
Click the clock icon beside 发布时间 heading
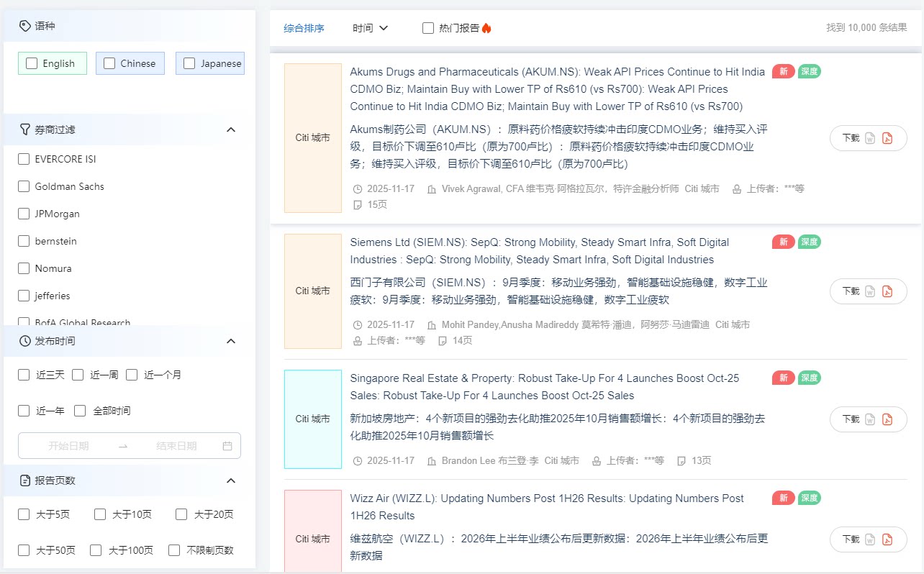(x=25, y=341)
